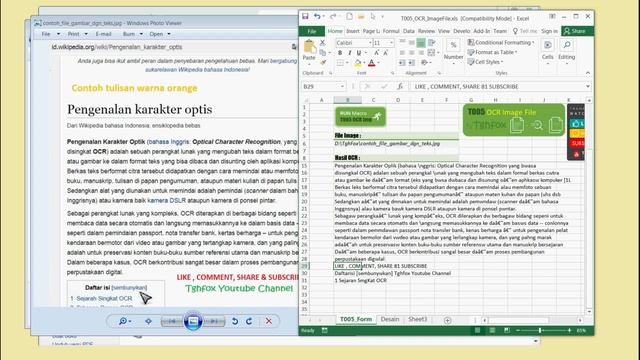640x360 pixels.
Task: Expand the formula bar arrow
Action: [x=587, y=87]
